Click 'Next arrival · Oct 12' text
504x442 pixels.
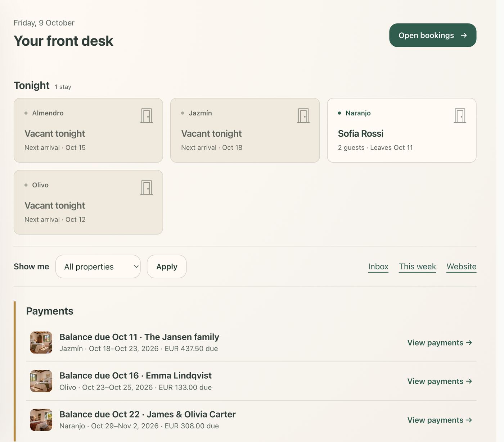point(55,219)
